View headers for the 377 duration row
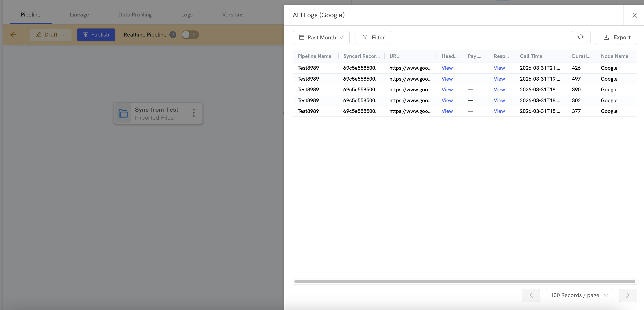Image resolution: width=644 pixels, height=310 pixels. (x=447, y=111)
